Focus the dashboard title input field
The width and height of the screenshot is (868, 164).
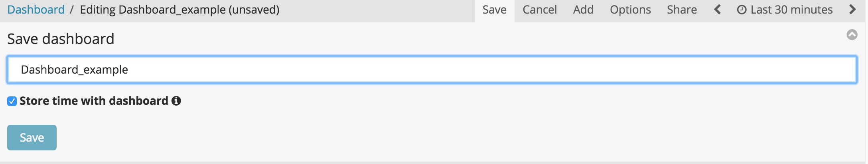point(432,70)
